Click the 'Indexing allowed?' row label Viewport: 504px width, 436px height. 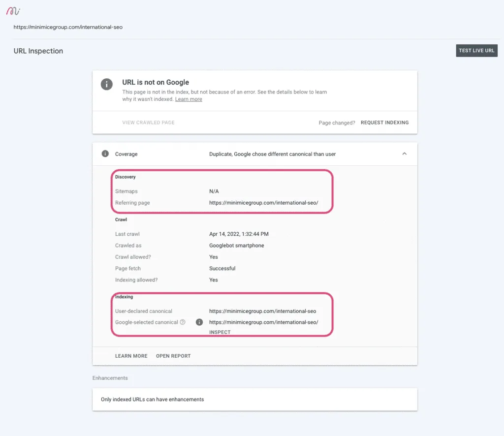[136, 280]
